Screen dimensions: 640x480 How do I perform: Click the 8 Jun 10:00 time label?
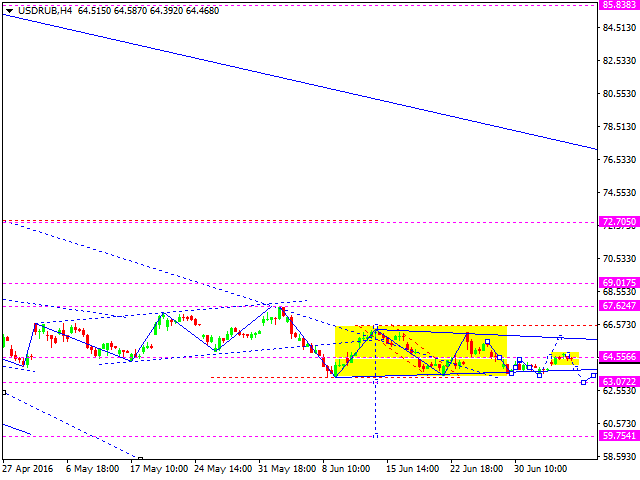point(346,469)
